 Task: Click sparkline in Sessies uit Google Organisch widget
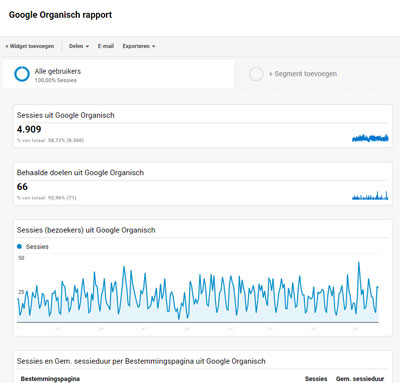pyautogui.click(x=370, y=137)
